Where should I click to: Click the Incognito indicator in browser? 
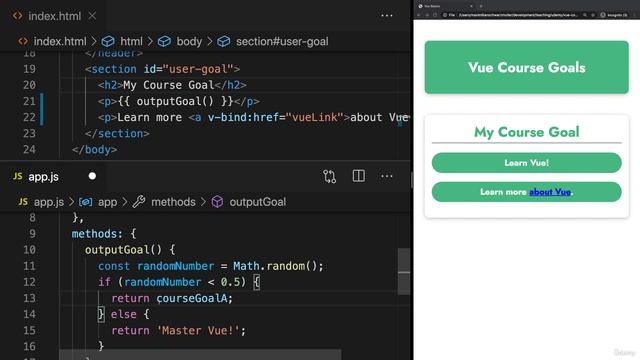click(x=613, y=15)
